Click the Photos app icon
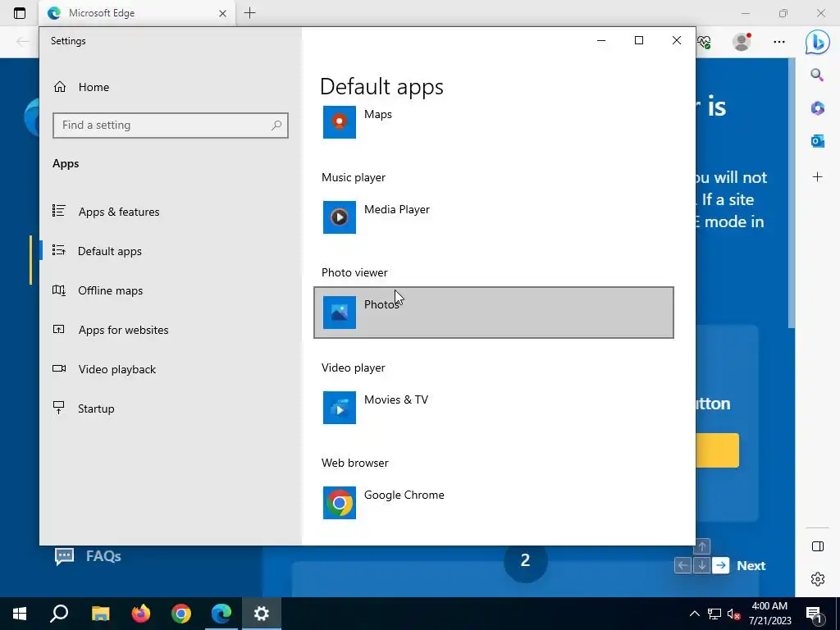840x630 pixels. 339,313
